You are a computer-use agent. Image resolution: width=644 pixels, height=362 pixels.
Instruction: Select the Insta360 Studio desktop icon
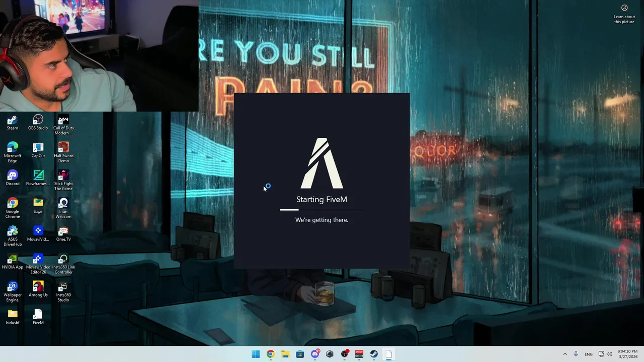coord(63,291)
